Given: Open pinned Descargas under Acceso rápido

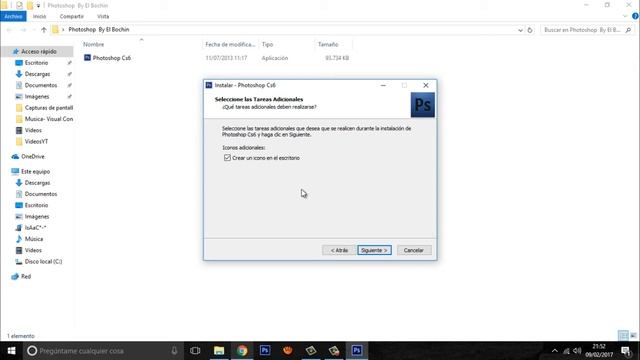Looking at the screenshot, I should (37, 74).
